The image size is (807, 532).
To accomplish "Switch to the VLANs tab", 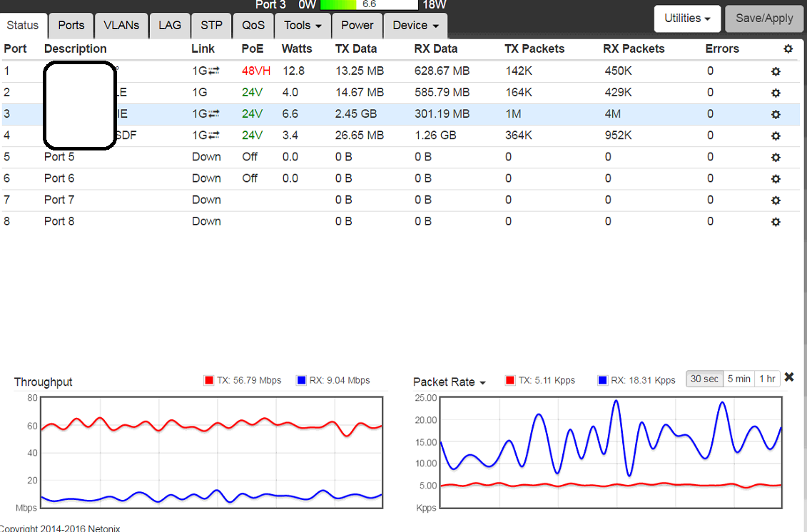I will 121,26.
